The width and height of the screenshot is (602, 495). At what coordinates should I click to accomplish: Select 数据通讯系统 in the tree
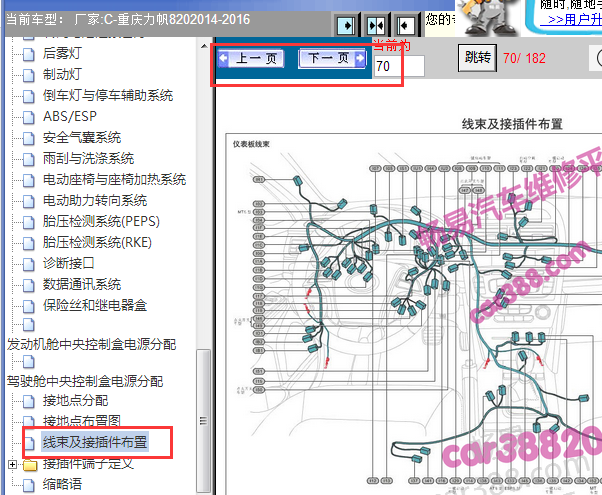coord(82,284)
